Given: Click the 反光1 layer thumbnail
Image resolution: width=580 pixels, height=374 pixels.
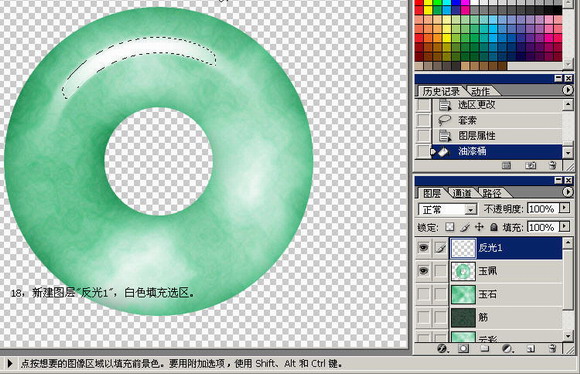Looking at the screenshot, I should [x=463, y=248].
